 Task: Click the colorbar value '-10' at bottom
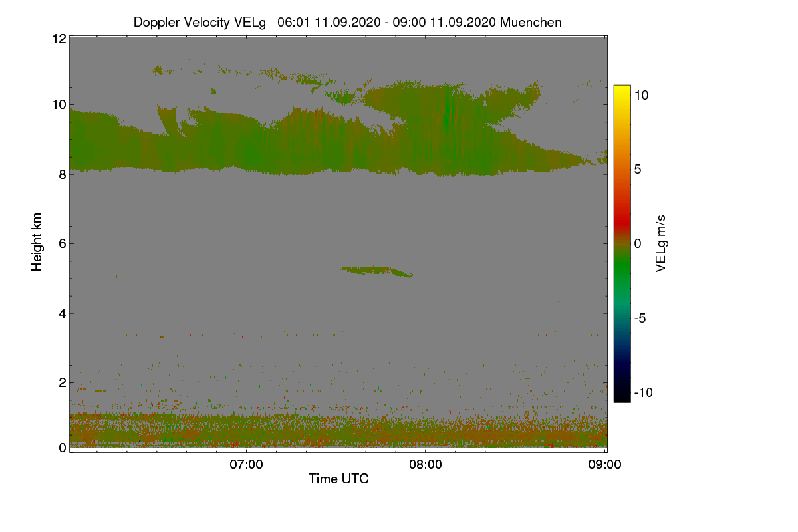click(x=642, y=392)
